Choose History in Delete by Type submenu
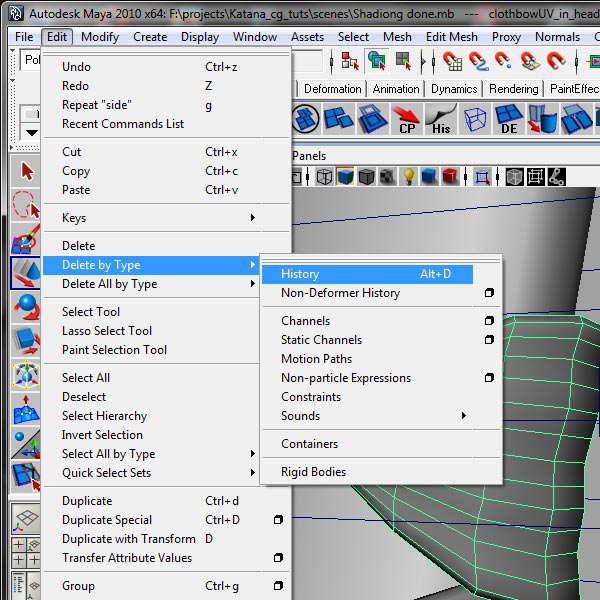 [x=367, y=274]
